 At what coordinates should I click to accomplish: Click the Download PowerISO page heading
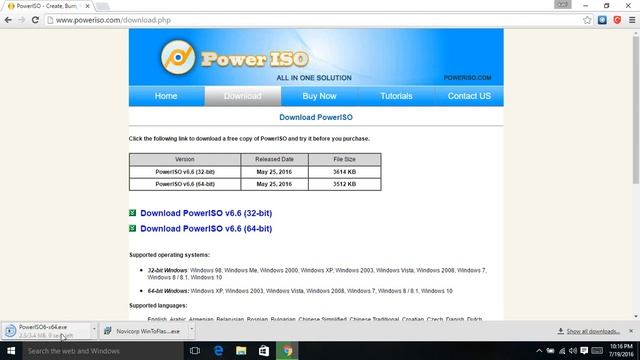point(316,117)
